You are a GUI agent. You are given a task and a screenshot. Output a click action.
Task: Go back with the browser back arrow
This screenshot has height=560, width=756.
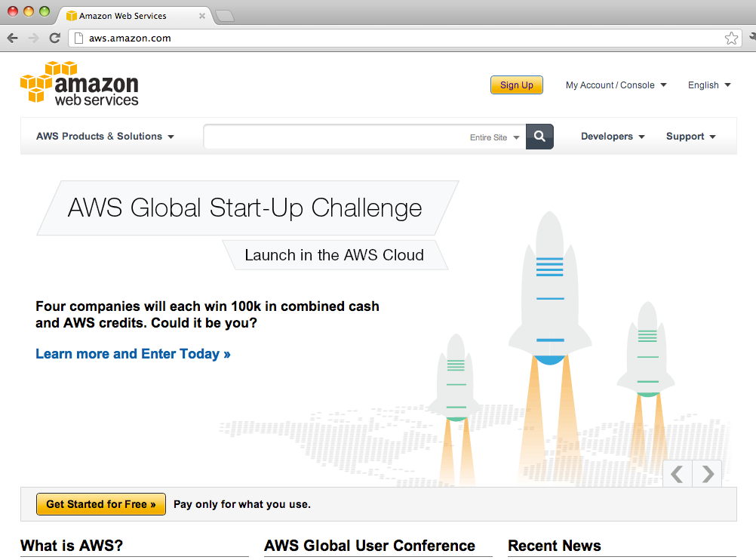pyautogui.click(x=13, y=38)
